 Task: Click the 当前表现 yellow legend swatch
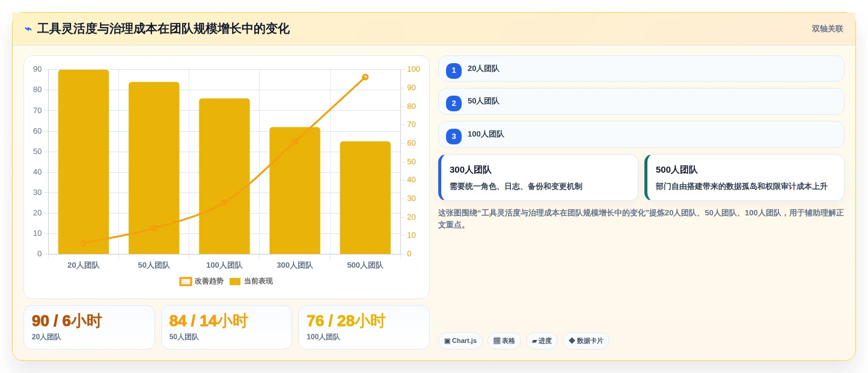[x=235, y=282]
